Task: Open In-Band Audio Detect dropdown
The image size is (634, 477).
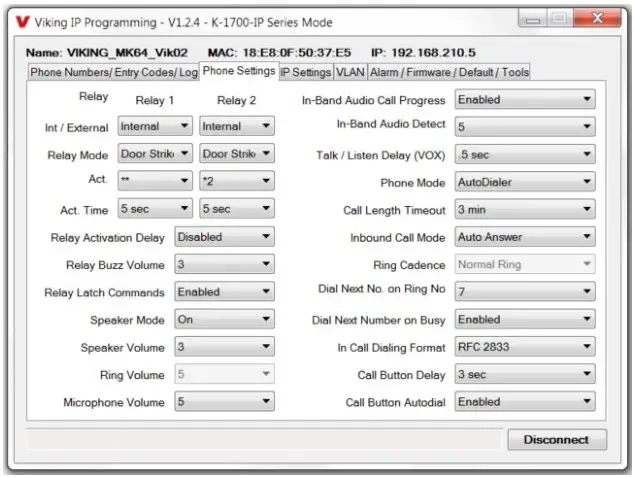Action: [525, 127]
